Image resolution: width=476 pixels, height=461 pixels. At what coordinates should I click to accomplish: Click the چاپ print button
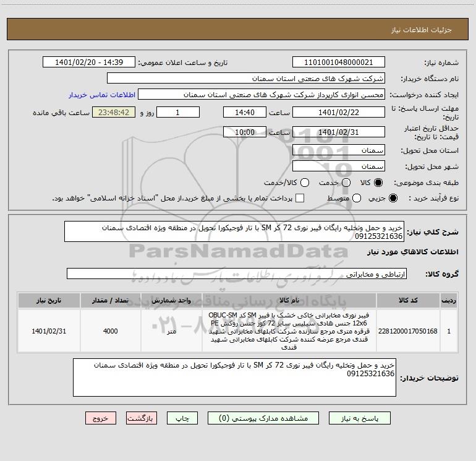pos(182,418)
